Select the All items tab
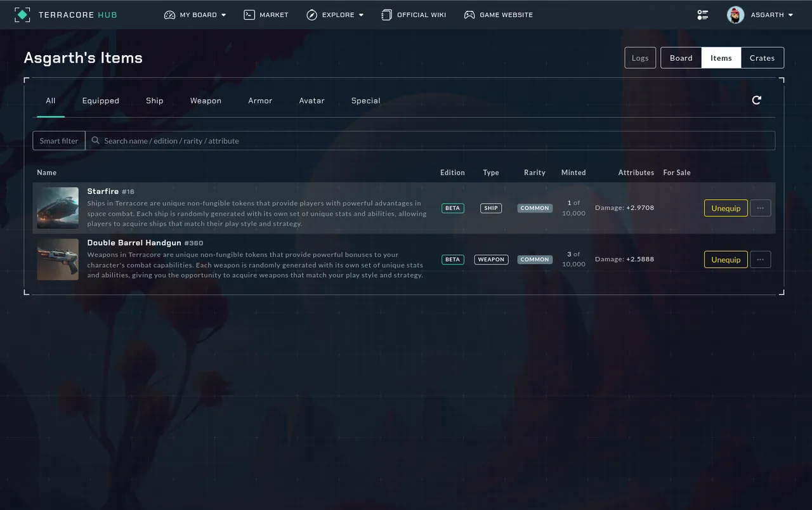The height and width of the screenshot is (510, 812). (51, 101)
